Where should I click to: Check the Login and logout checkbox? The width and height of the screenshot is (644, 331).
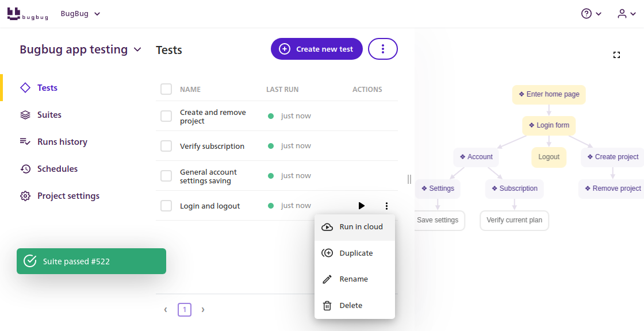click(x=166, y=206)
